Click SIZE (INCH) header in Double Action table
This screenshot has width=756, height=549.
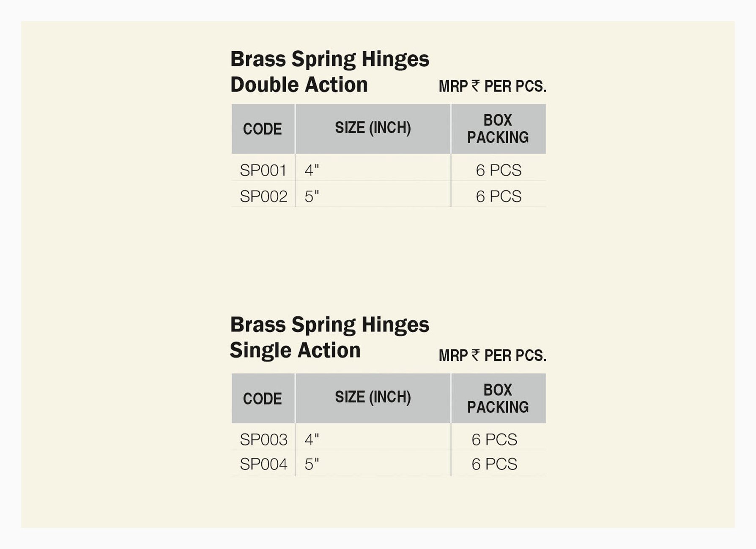point(373,128)
